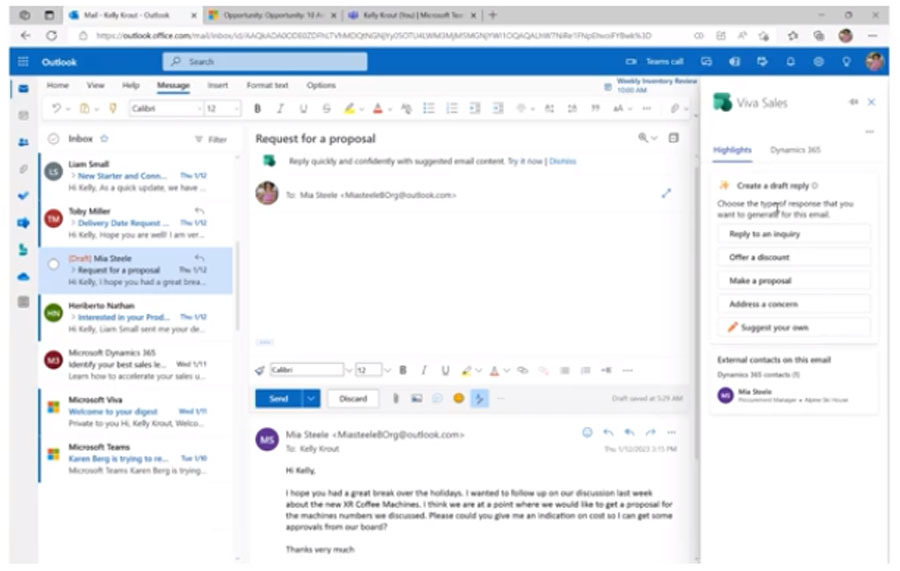Open reply toolbar font size dropdown
Screen dimensions: 900x571
coord(387,371)
